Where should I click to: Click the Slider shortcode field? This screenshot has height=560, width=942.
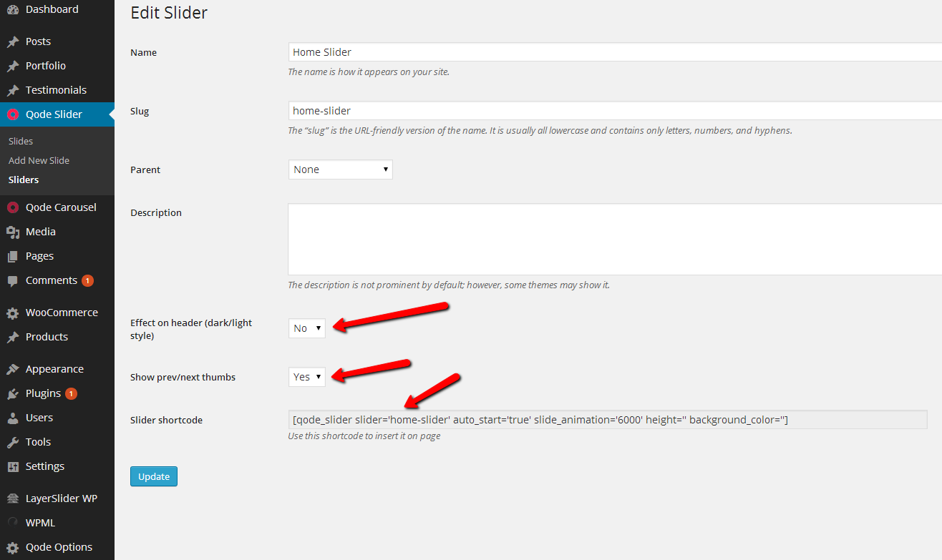(x=607, y=420)
